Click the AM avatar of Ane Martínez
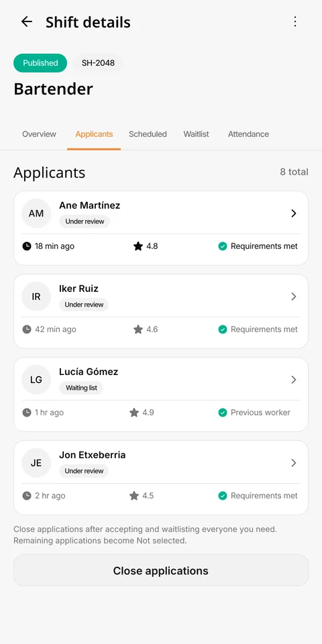322x644 pixels. coord(36,213)
